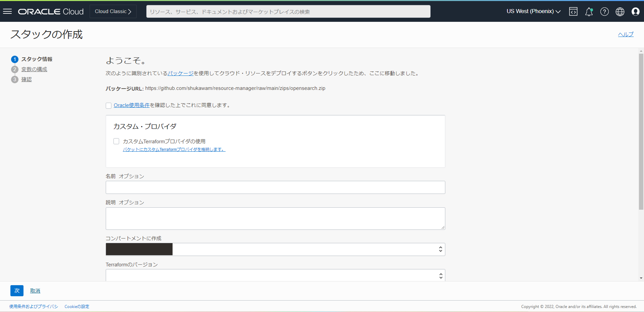Switch to Cloud Classic
Image resolution: width=644 pixels, height=312 pixels.
[113, 12]
